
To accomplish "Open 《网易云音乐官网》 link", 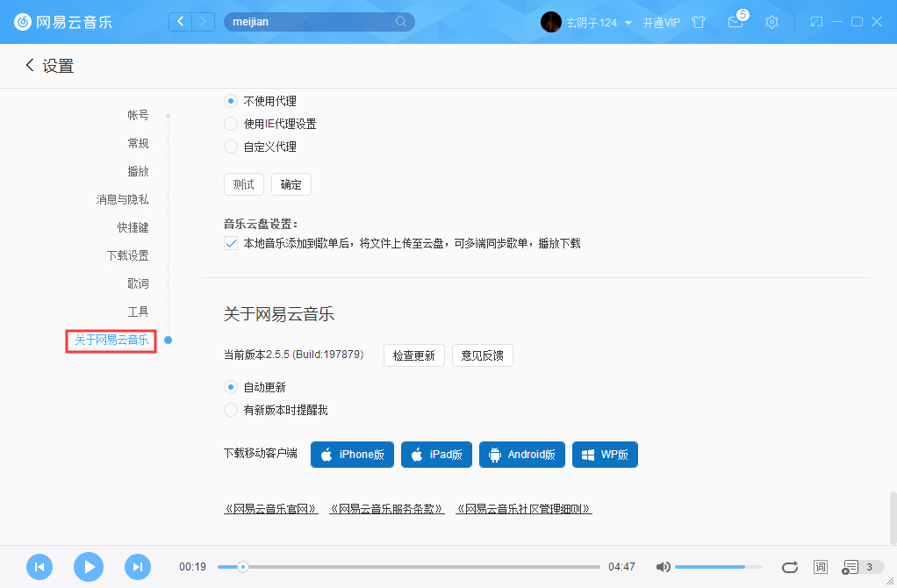I will (271, 509).
